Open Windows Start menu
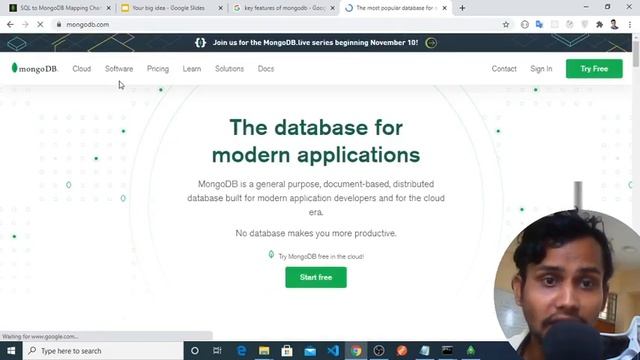This screenshot has width=640, height=360. click(x=11, y=351)
